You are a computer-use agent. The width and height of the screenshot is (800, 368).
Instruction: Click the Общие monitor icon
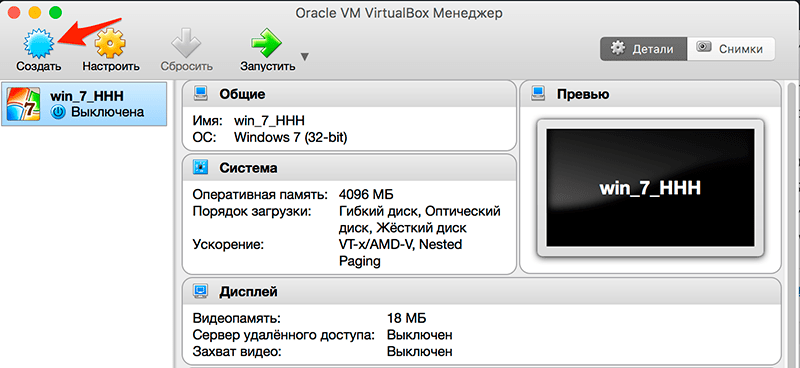(x=201, y=94)
